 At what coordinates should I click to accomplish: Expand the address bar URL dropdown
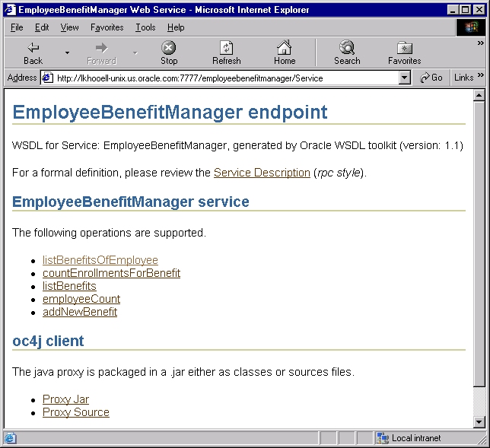pyautogui.click(x=404, y=78)
